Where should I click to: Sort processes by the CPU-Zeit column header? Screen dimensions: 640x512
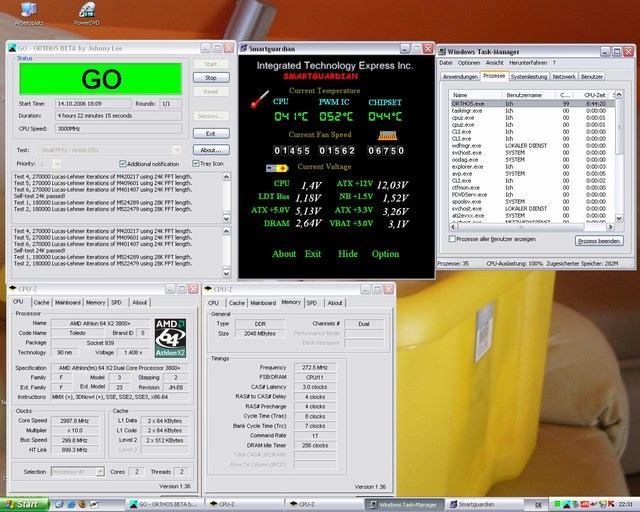click(x=592, y=95)
